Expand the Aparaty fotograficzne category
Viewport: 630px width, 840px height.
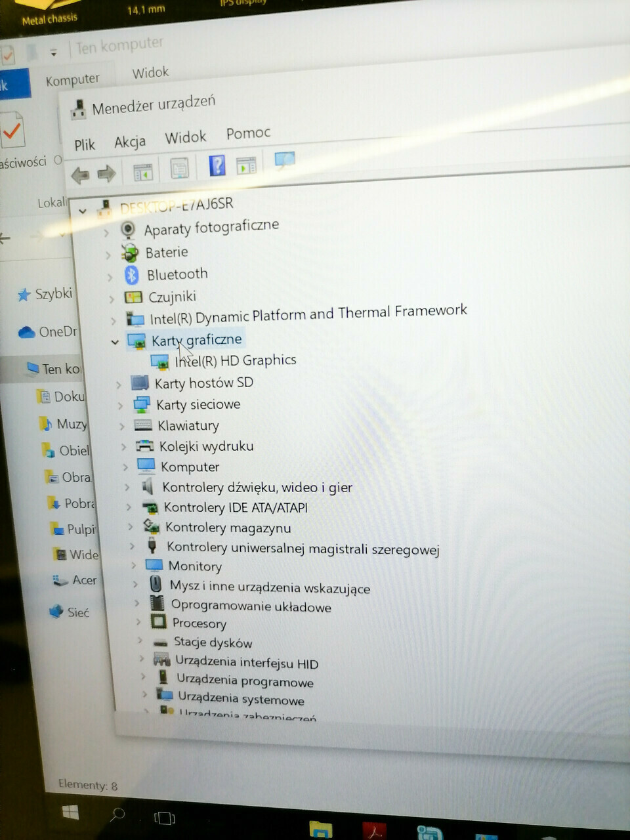(x=106, y=233)
